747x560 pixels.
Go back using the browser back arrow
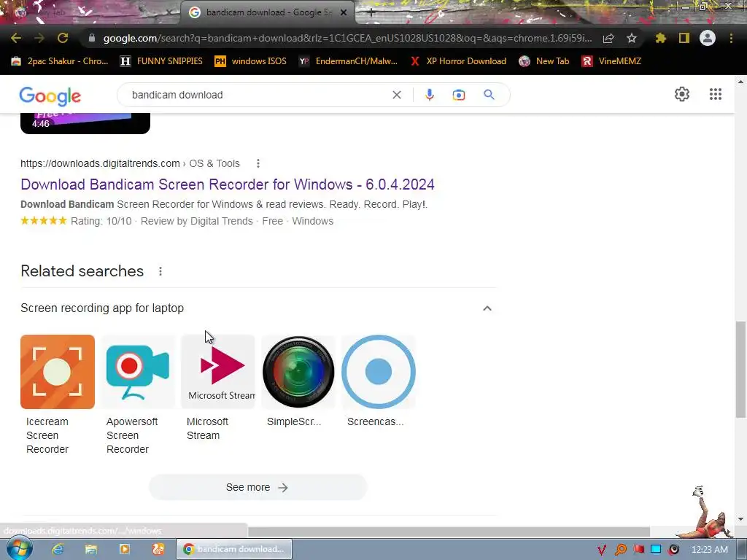pos(16,38)
